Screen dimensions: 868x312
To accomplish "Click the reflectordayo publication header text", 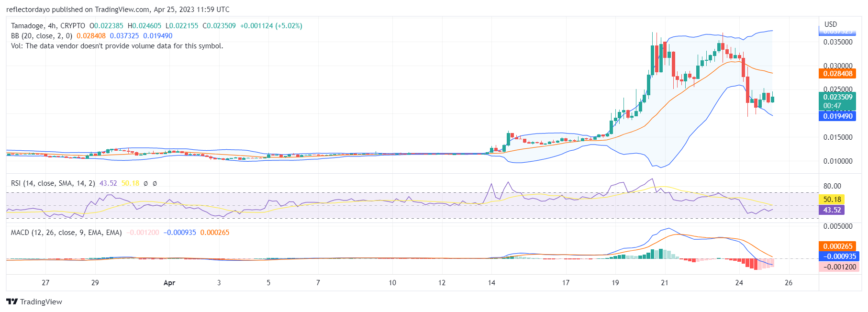I will point(118,10).
